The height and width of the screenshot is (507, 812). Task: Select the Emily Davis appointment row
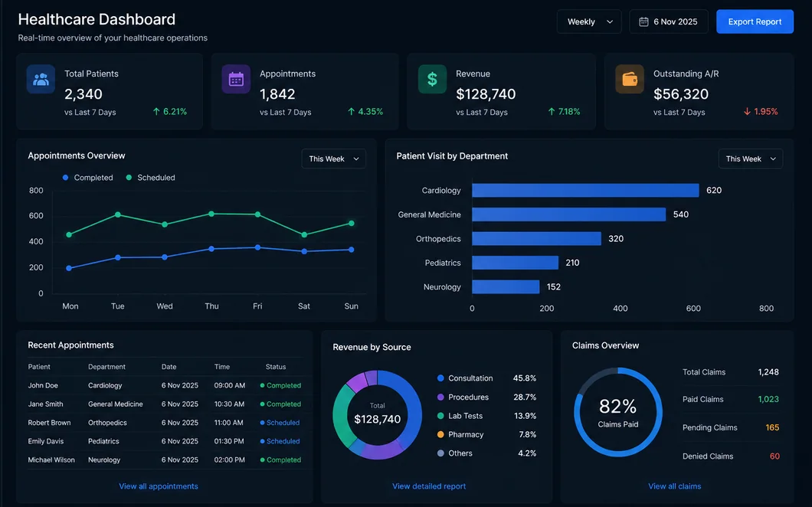coord(165,441)
